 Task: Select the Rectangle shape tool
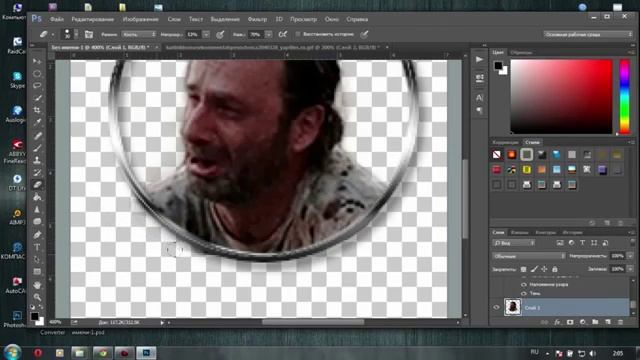click(x=37, y=271)
